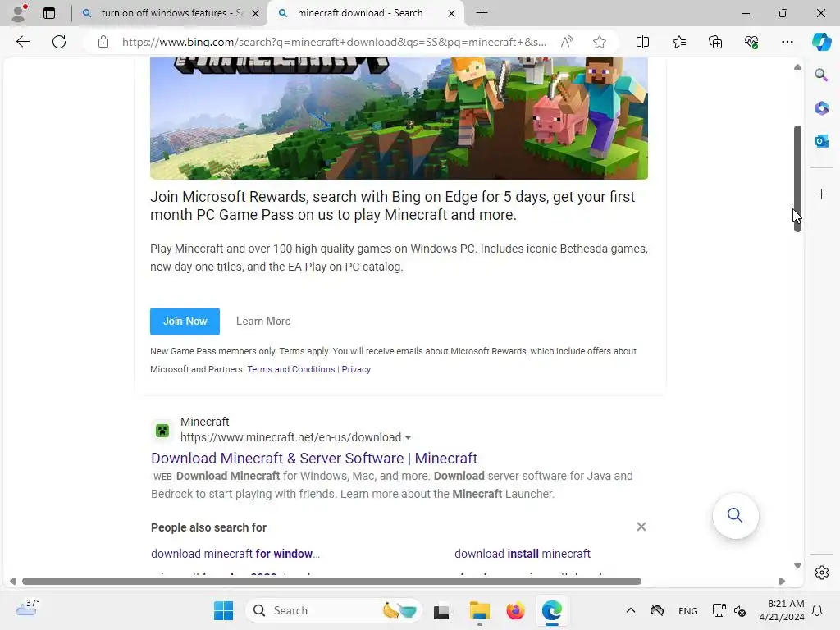Show hidden tray icons

[631, 610]
